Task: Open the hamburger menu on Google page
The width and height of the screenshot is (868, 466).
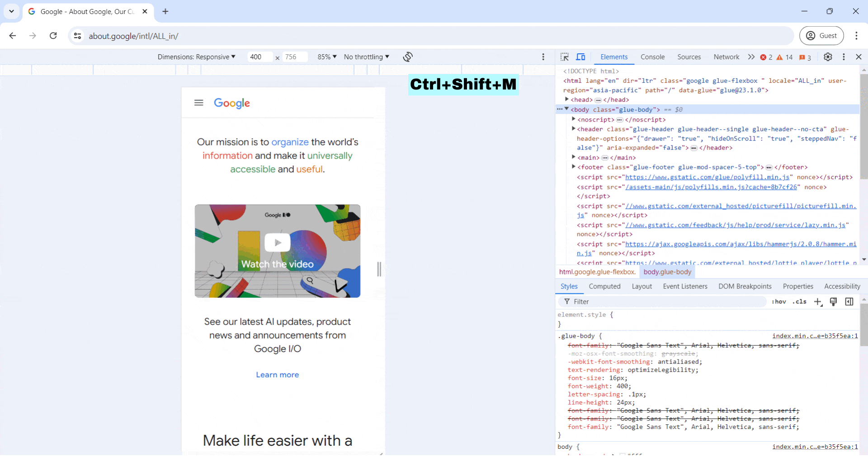Action: coord(198,103)
